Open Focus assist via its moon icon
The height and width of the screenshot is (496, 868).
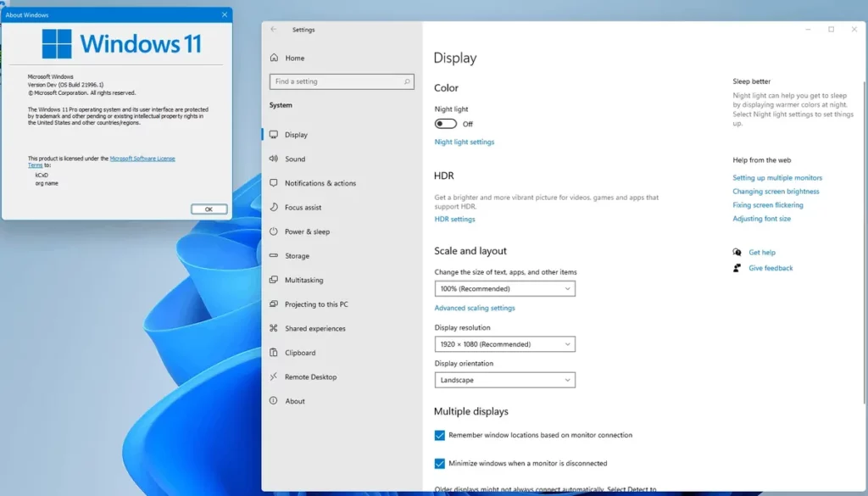pos(273,207)
